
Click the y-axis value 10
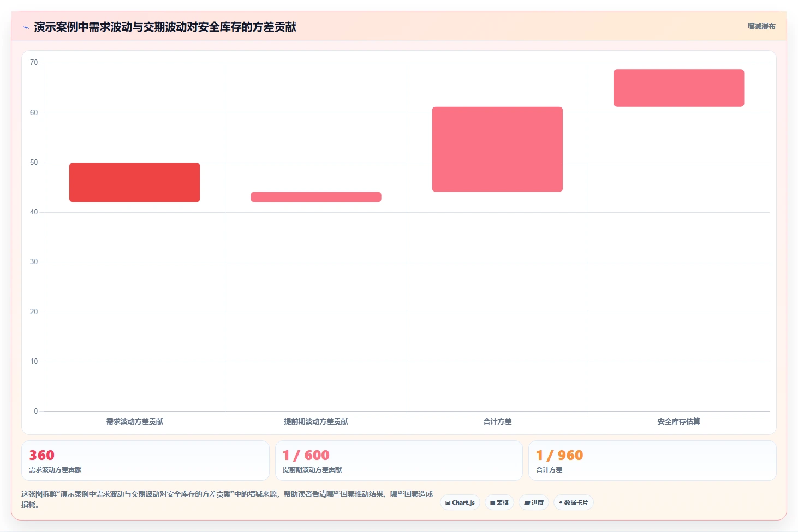pyautogui.click(x=34, y=362)
